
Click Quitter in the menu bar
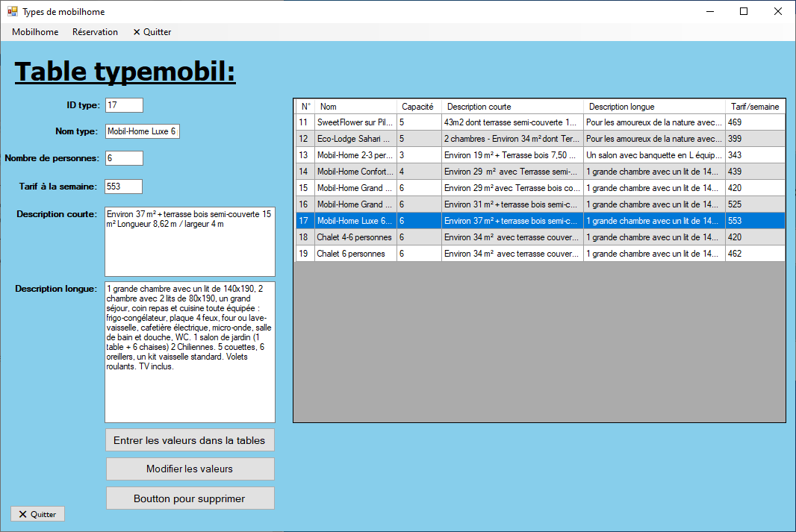152,32
